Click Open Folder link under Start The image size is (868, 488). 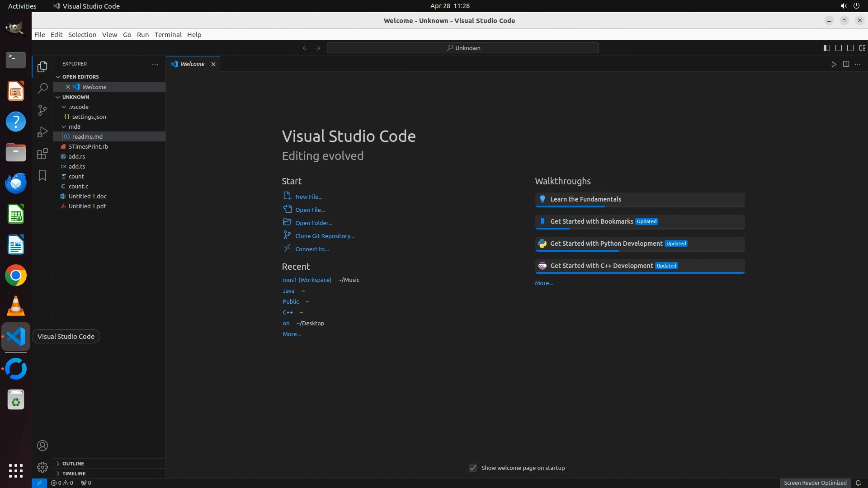coord(314,223)
